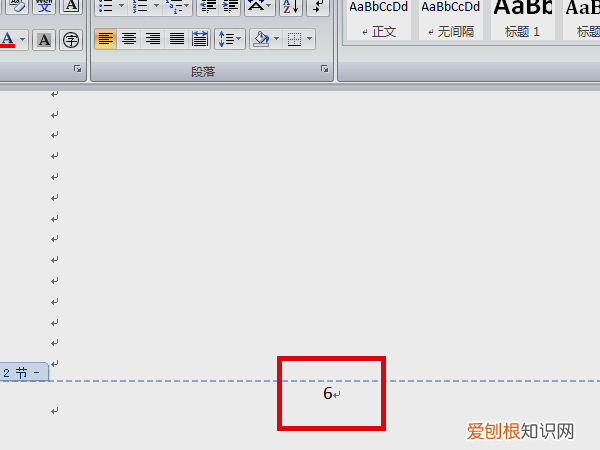Click the character shading icon
The width and height of the screenshot is (600, 450).
point(44,40)
